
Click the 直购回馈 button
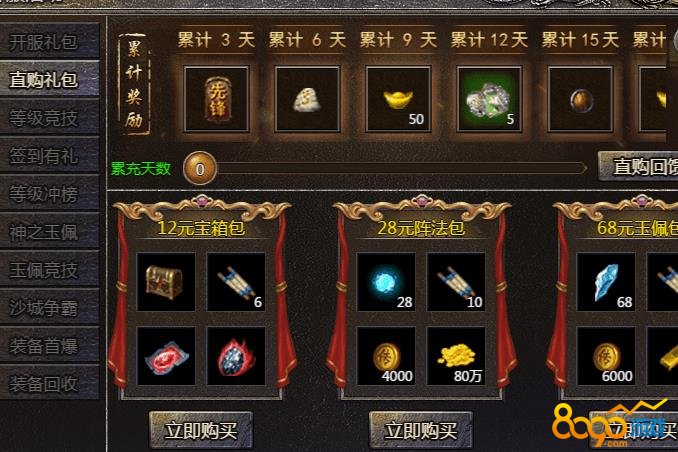pos(638,166)
